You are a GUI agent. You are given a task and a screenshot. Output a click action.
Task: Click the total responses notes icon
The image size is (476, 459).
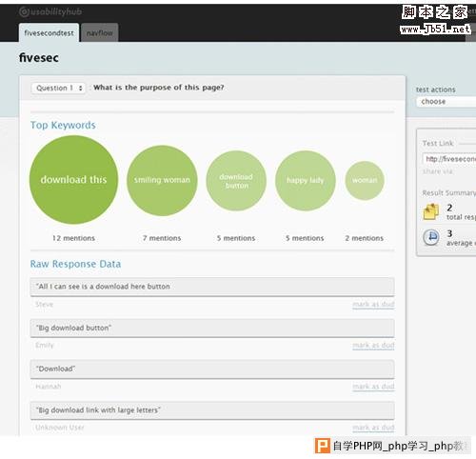click(x=431, y=212)
